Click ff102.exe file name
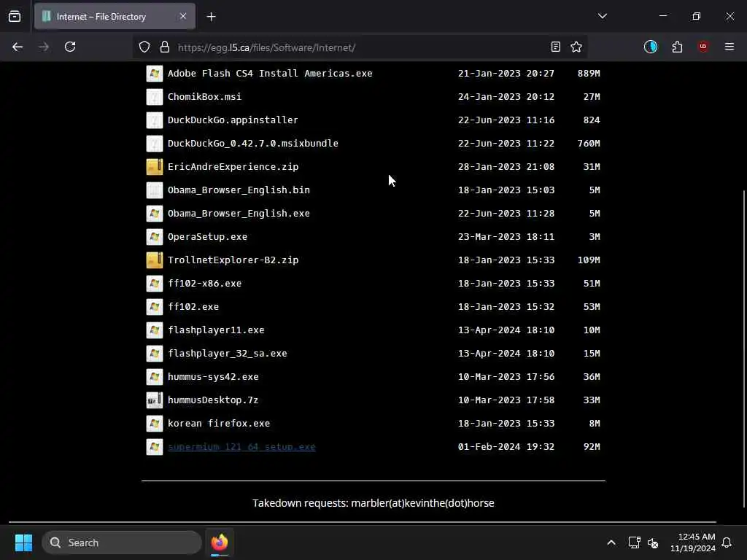The height and width of the screenshot is (560, 747). click(x=193, y=307)
